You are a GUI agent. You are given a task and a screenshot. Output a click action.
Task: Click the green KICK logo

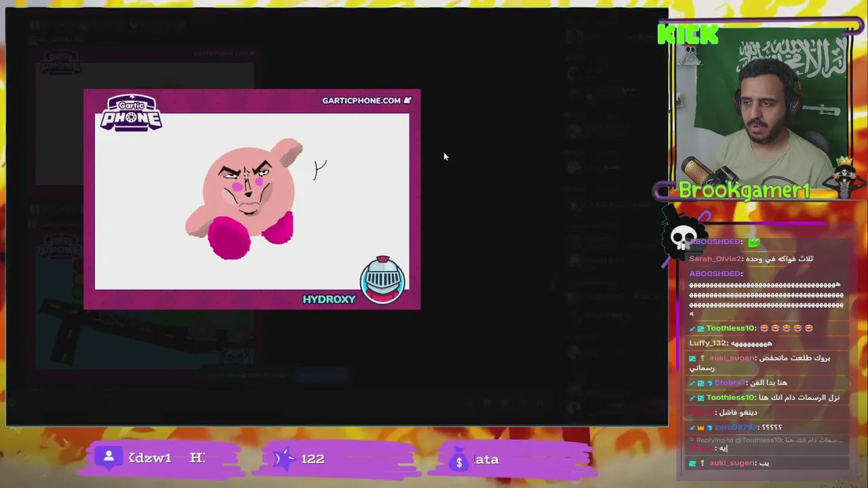688,34
